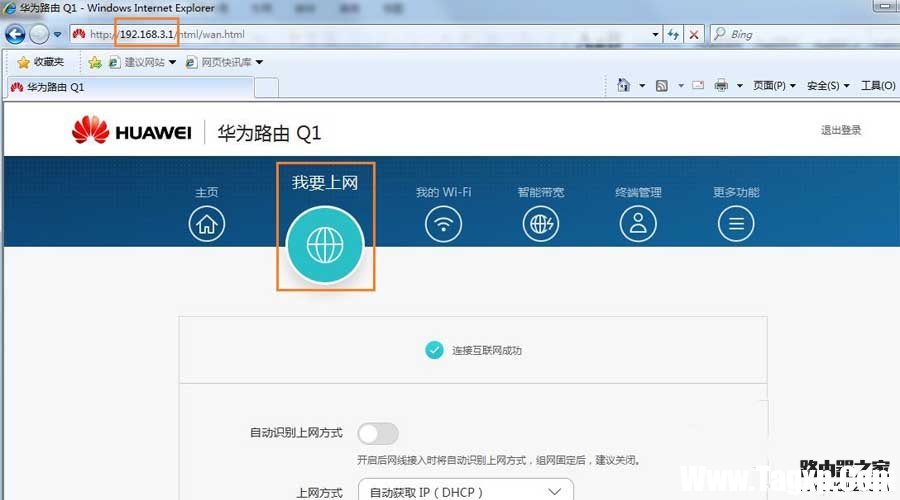900x500 pixels.
Task: Click the Read mail icon
Action: (698, 86)
